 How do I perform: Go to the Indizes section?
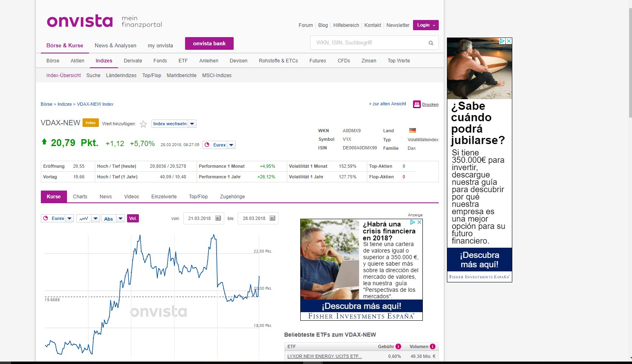pos(104,61)
